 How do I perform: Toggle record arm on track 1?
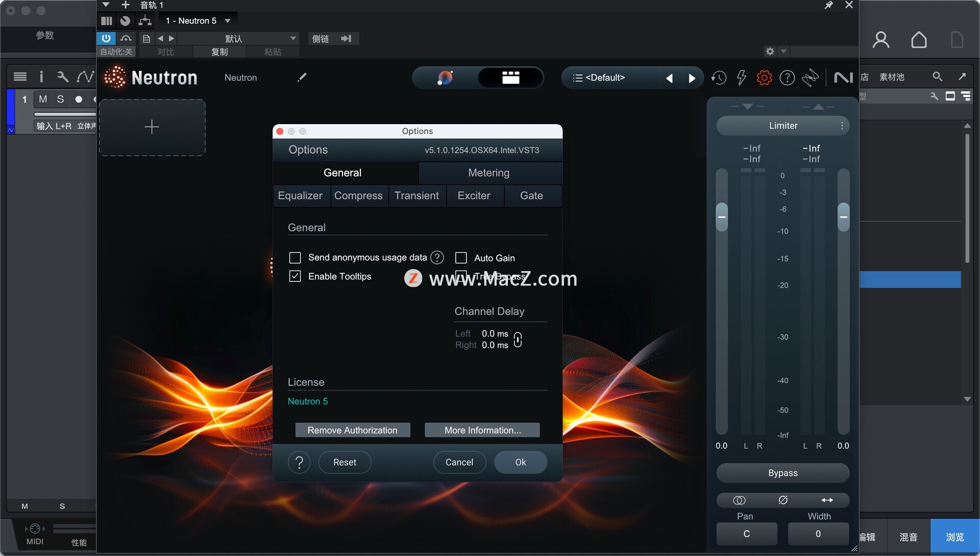click(79, 99)
